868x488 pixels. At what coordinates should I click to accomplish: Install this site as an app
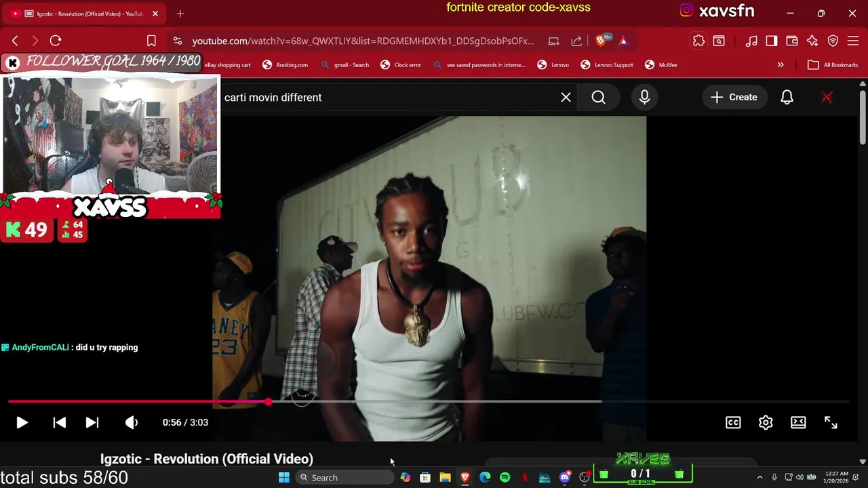coord(553,41)
